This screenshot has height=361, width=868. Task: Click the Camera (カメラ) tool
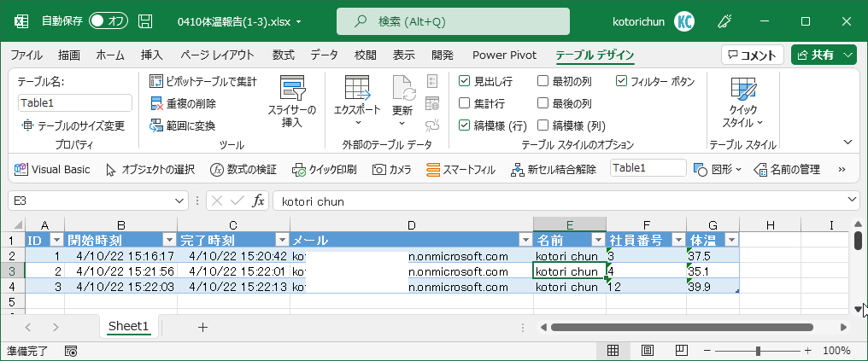(391, 169)
